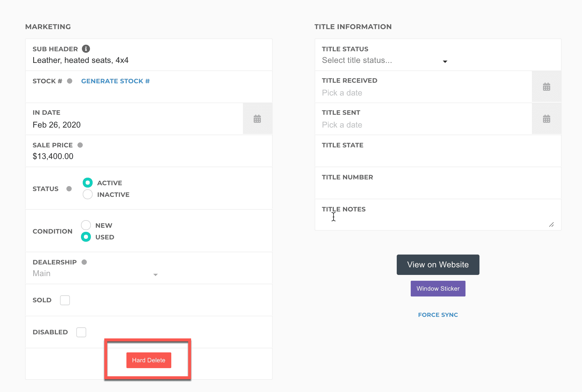Click the gray dot beside Stock #
Image resolution: width=582 pixels, height=392 pixels.
(x=70, y=81)
